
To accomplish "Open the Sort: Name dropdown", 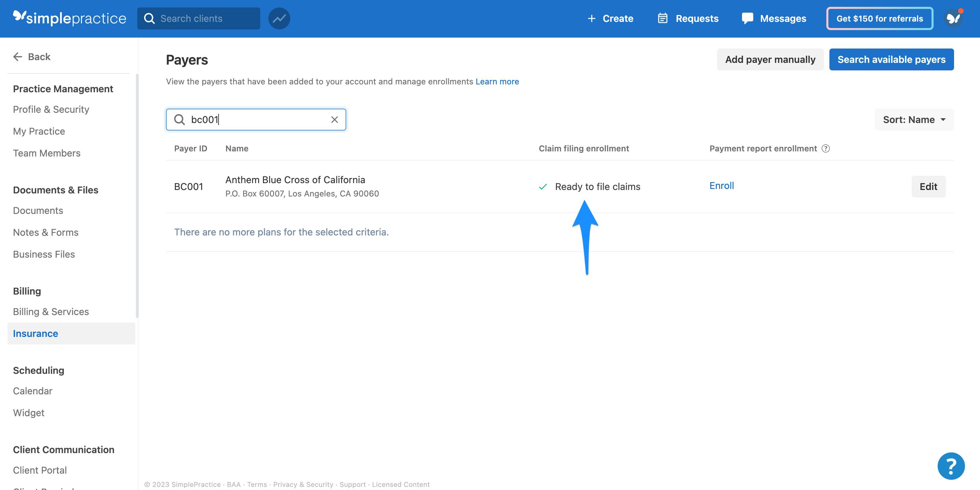I will pos(913,119).
